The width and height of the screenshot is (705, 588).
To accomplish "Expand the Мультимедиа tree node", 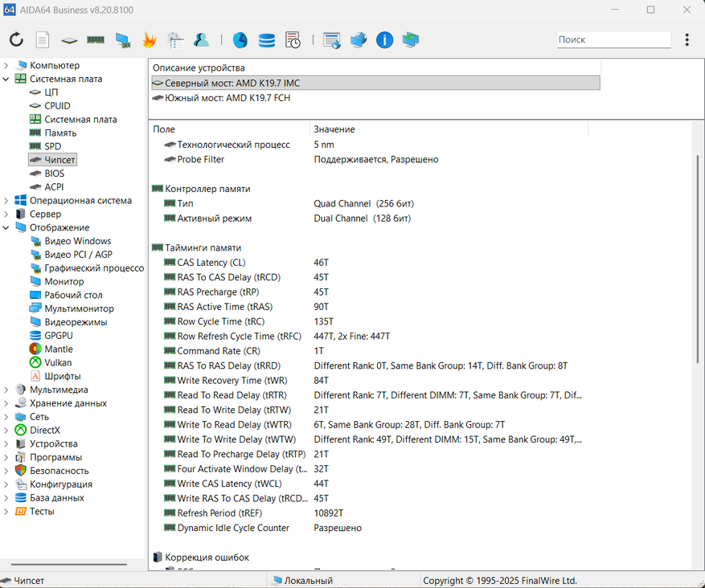I will [6, 390].
